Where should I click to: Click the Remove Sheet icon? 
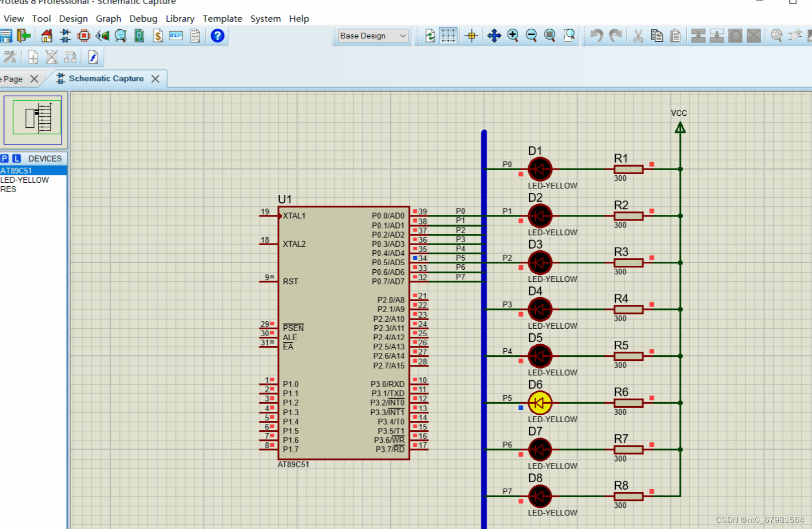[52, 57]
